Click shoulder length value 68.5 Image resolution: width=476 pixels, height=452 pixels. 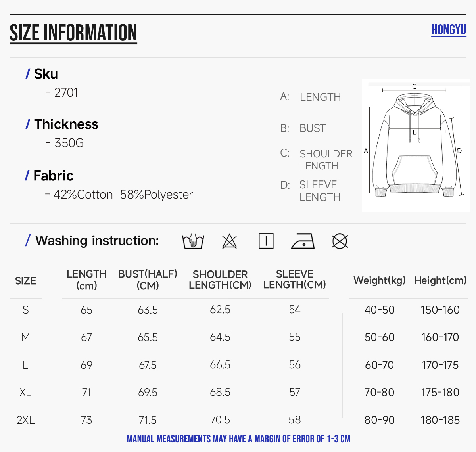[220, 392]
